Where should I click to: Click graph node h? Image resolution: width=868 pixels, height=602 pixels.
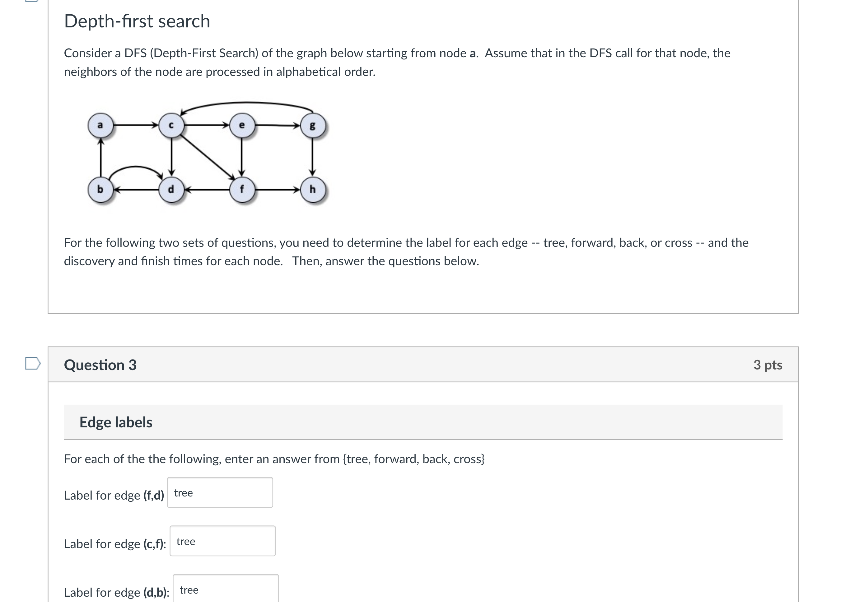[x=313, y=189]
